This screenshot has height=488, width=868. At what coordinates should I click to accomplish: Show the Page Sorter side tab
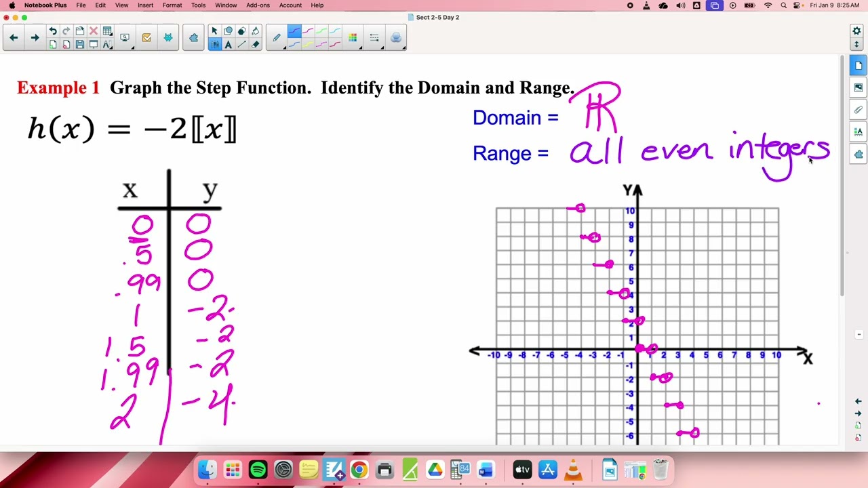pos(859,66)
